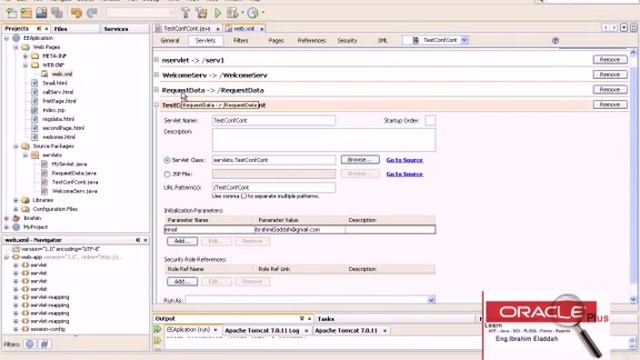Screen dimensions: 640x360
Task: Remove the RequestData servlet entry
Action: (610, 89)
